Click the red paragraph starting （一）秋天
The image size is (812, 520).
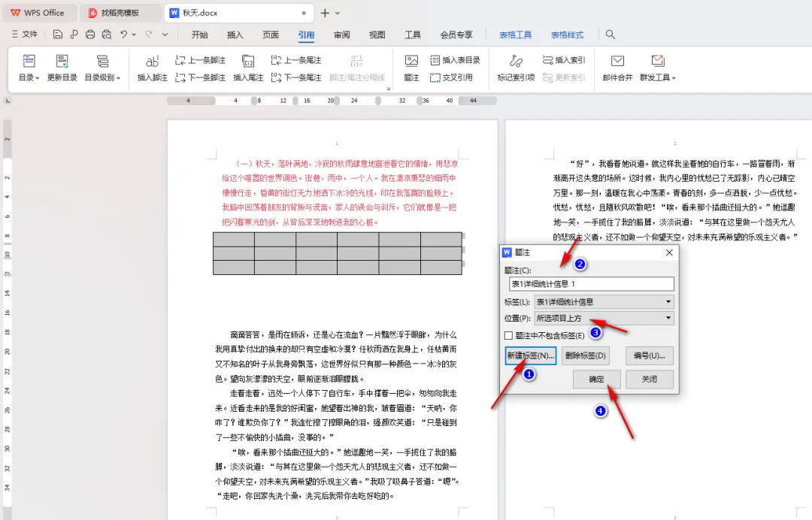point(341,192)
